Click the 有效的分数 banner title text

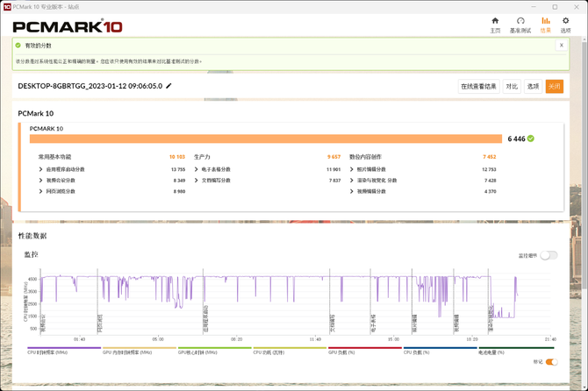38,46
